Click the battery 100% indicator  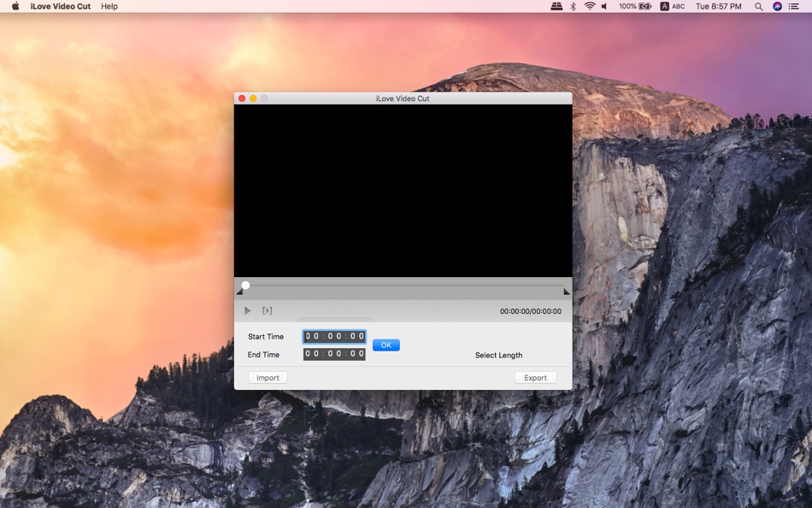[x=635, y=6]
